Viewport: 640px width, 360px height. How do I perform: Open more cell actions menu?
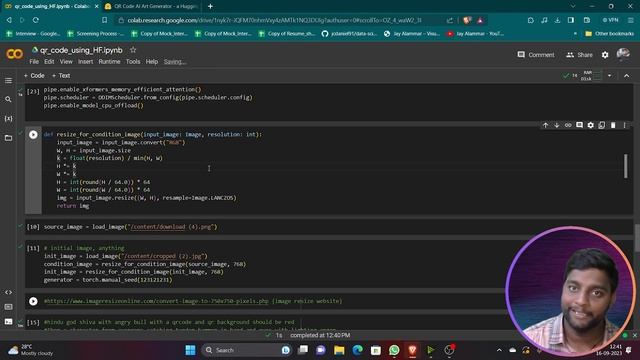(624, 125)
